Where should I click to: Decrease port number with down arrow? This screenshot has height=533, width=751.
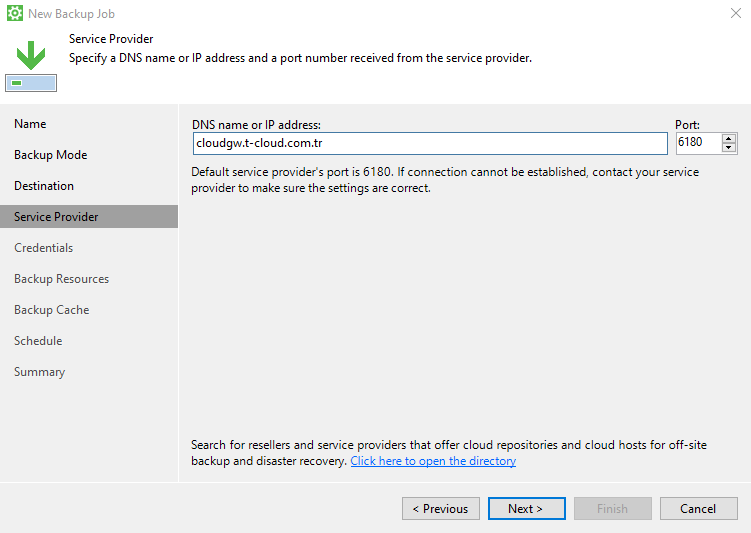point(728,147)
